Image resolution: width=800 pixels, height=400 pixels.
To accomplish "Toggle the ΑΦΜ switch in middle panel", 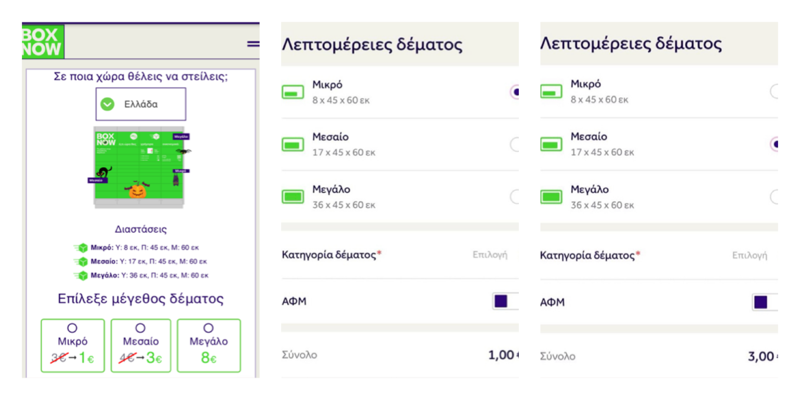I will (x=506, y=301).
